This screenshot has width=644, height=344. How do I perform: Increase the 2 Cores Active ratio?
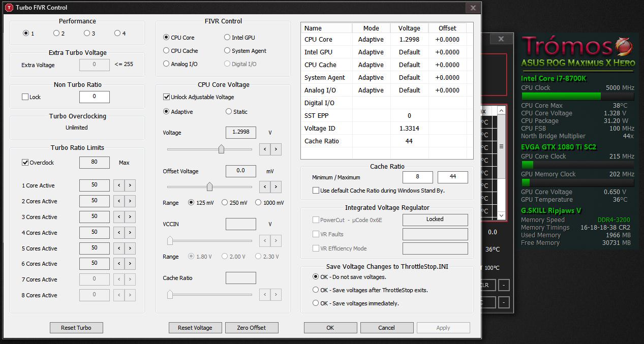130,201
